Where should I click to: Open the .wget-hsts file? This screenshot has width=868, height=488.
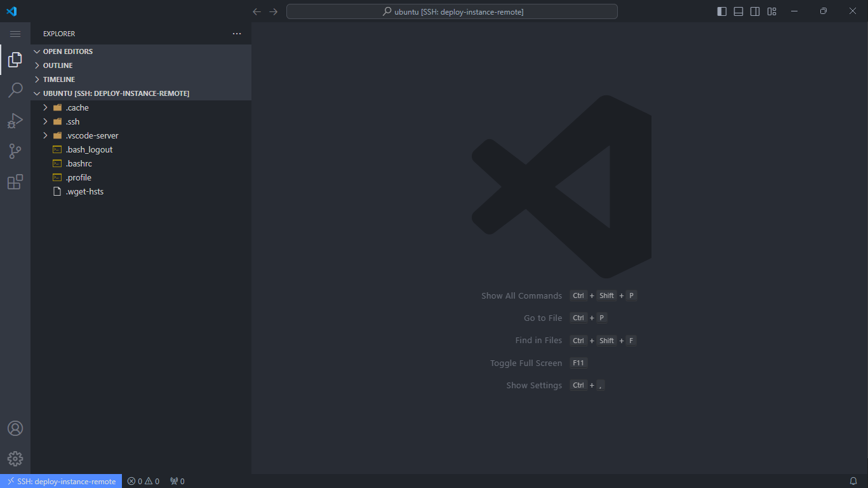click(141, 191)
